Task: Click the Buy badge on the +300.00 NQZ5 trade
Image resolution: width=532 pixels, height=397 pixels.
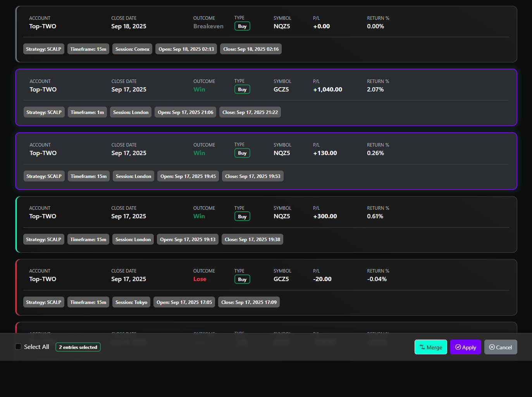Action: click(242, 216)
